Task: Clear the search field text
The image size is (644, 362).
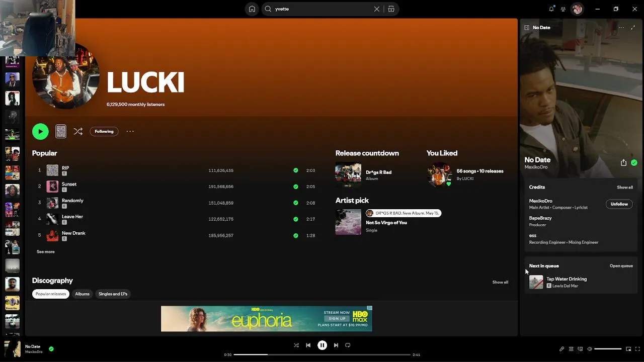Action: tap(376, 9)
